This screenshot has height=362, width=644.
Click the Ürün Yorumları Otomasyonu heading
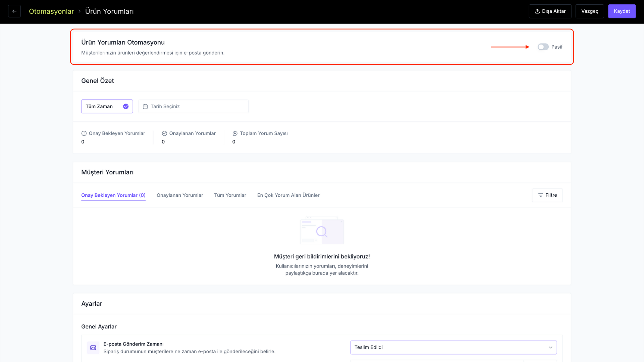click(x=123, y=43)
